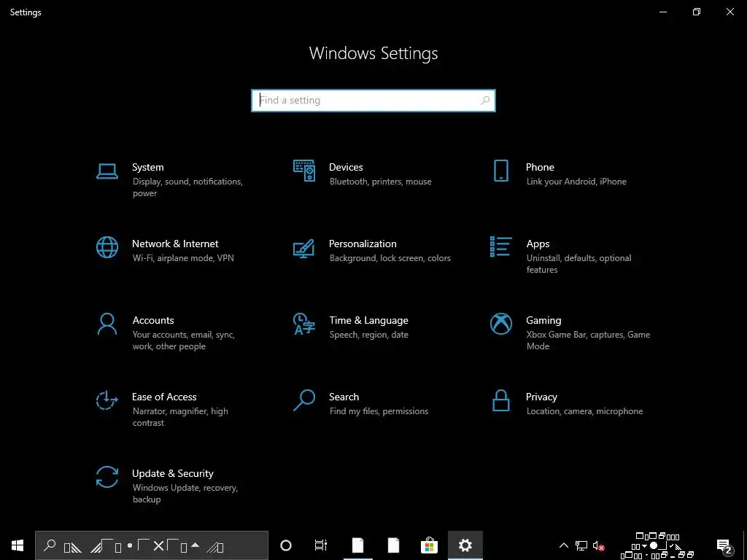Click the taskbar clock and date

click(x=657, y=545)
